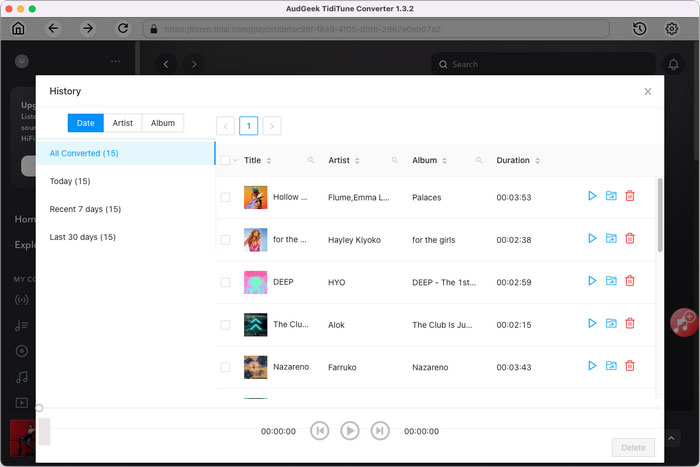Open output folder for Hollow track
700x467 pixels.
[611, 196]
